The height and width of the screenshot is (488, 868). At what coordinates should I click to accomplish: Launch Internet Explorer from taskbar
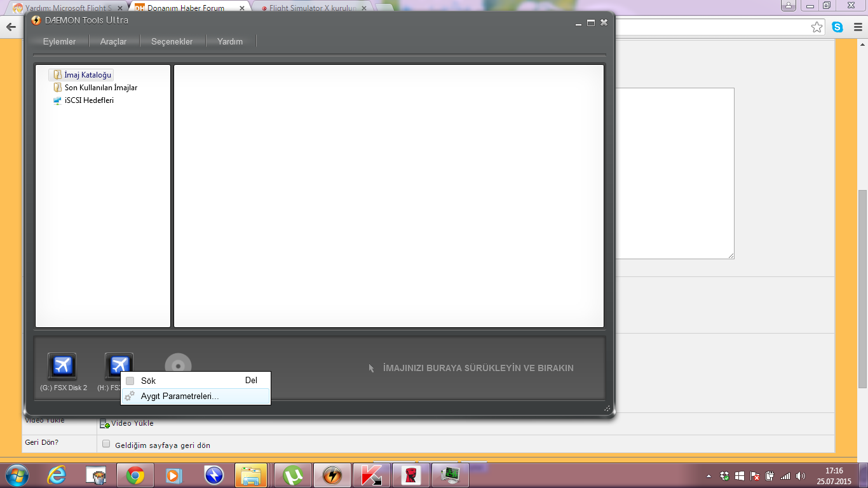pos(57,475)
